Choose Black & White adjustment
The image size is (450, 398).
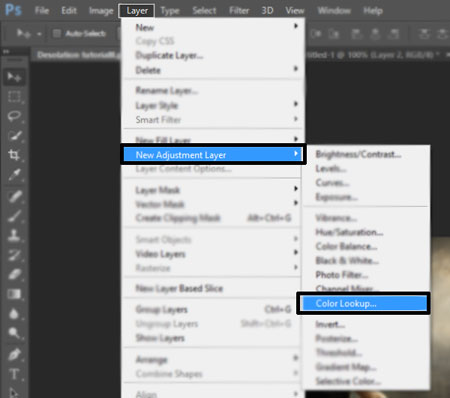coord(366,260)
